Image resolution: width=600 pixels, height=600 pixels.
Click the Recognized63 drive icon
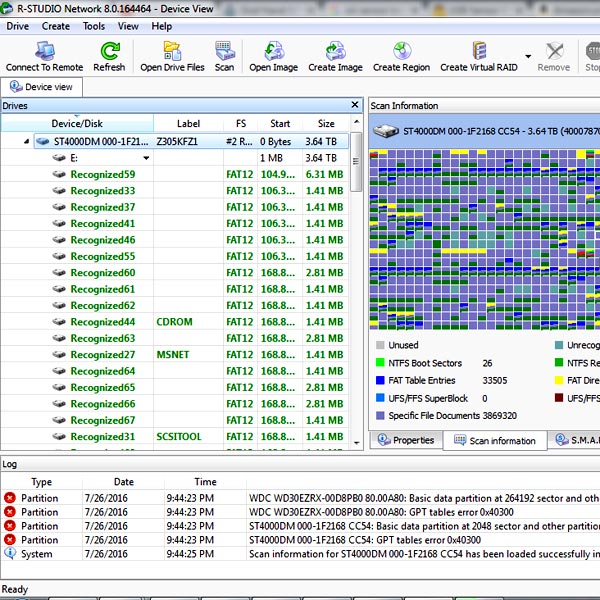click(59, 338)
